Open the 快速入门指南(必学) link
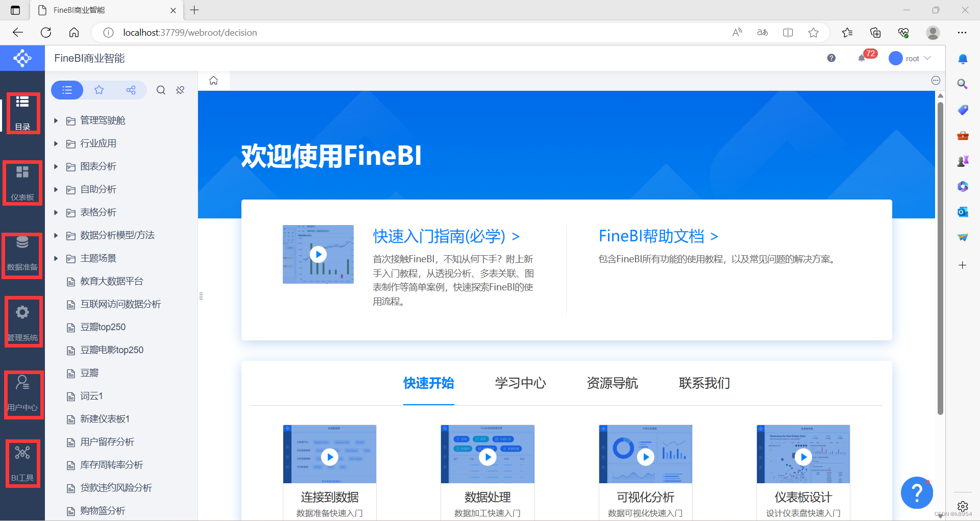This screenshot has height=521, width=980. tap(446, 236)
